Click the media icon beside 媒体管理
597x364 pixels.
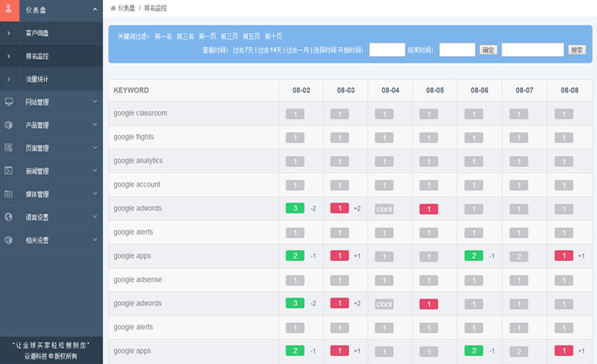(x=9, y=194)
